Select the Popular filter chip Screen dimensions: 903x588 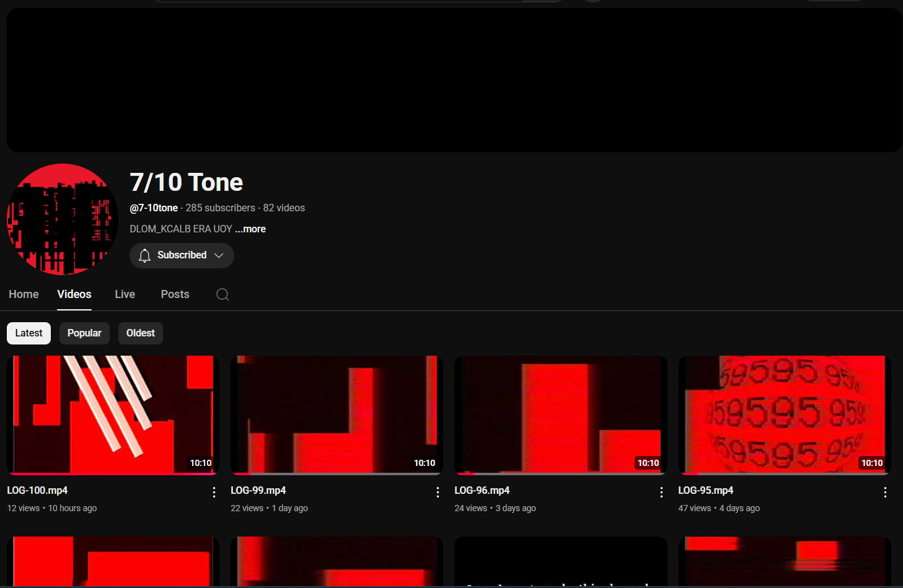click(x=84, y=333)
